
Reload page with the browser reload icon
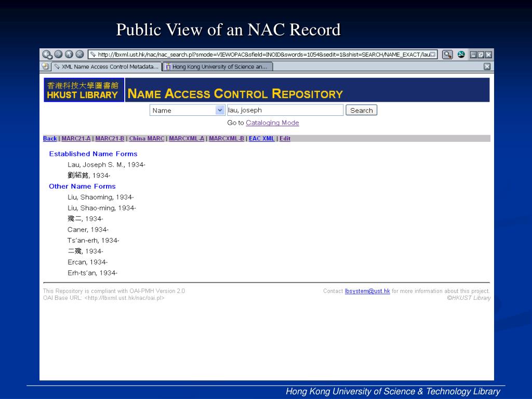tap(69, 54)
